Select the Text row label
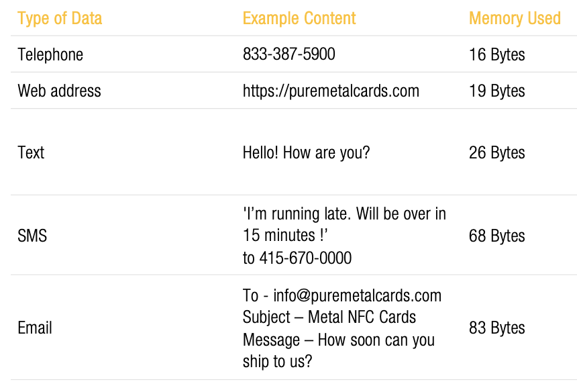The width and height of the screenshot is (577, 392). pyautogui.click(x=31, y=152)
